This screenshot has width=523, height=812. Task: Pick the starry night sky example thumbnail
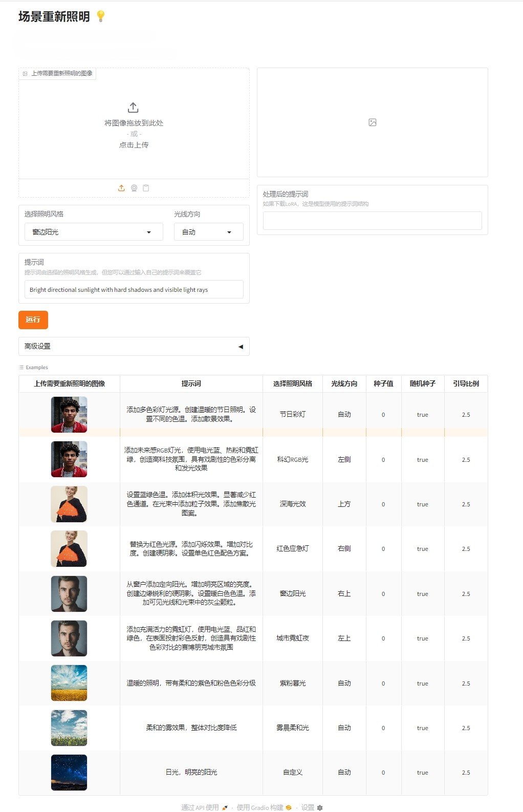click(x=69, y=772)
